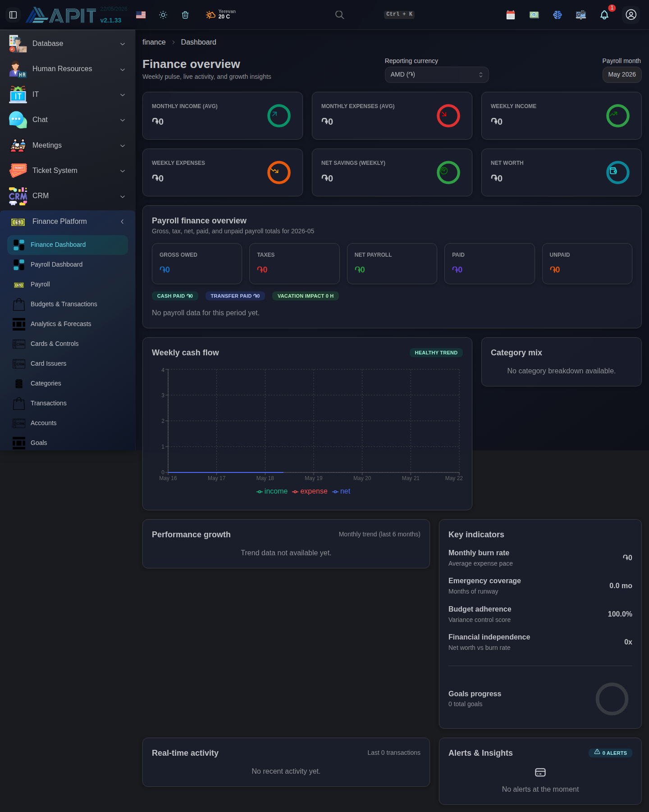Click the Weekly Expenses orange ring icon
649x812 pixels.
[279, 172]
